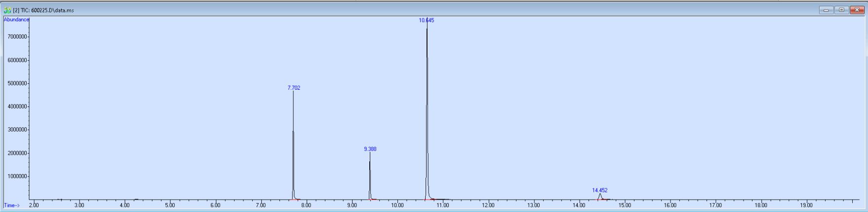
Task: Click the 6.00 time axis label
Action: click(x=215, y=206)
